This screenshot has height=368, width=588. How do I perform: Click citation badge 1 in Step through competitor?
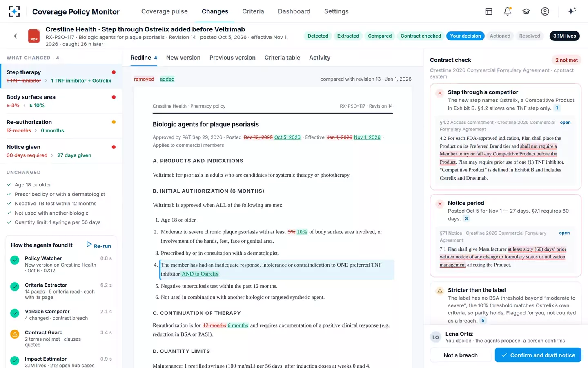coord(557,108)
